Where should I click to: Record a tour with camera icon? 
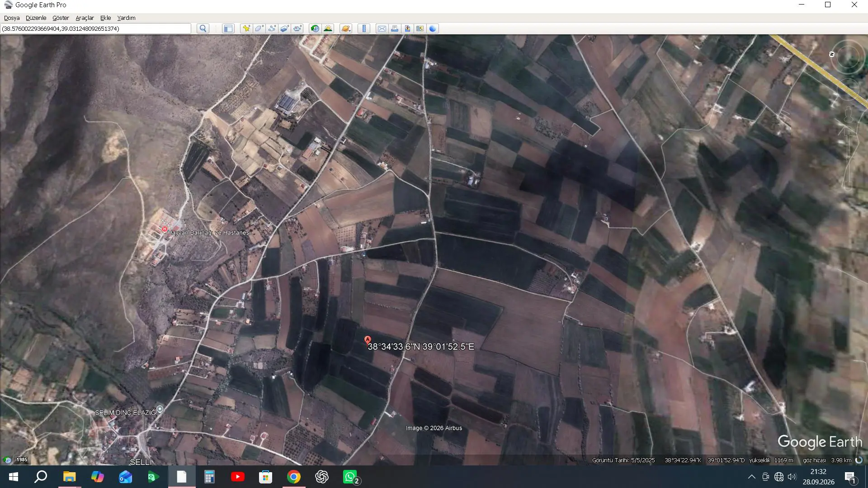click(297, 28)
